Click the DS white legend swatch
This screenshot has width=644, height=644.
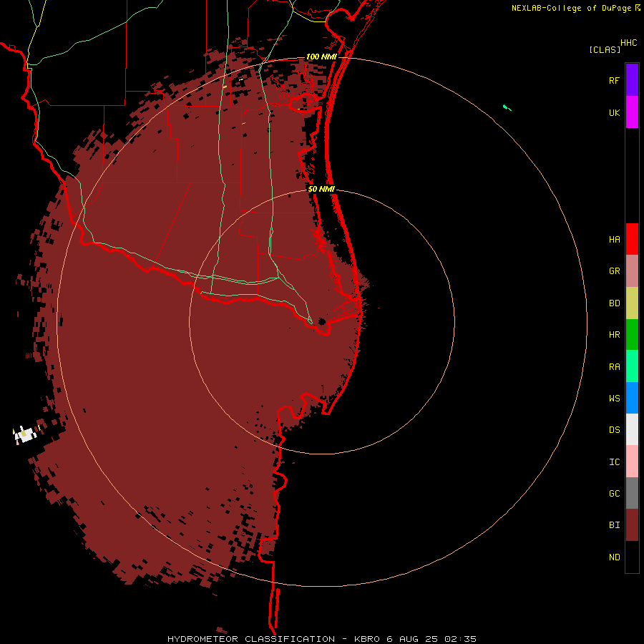pyautogui.click(x=632, y=429)
